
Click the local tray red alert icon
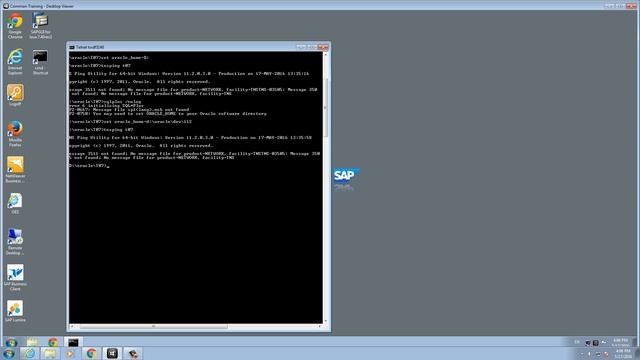(606, 354)
